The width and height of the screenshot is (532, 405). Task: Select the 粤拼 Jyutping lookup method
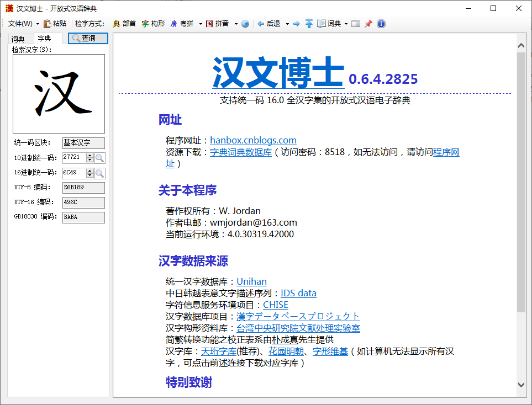182,24
